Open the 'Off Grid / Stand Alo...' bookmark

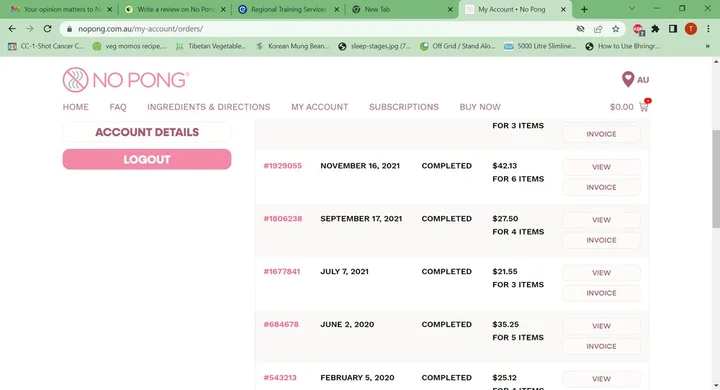[x=457, y=46]
